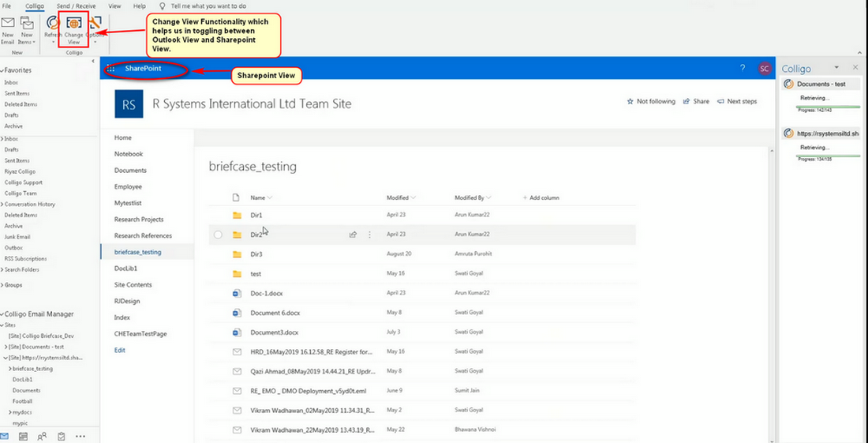Click the Next steps button

(x=737, y=101)
